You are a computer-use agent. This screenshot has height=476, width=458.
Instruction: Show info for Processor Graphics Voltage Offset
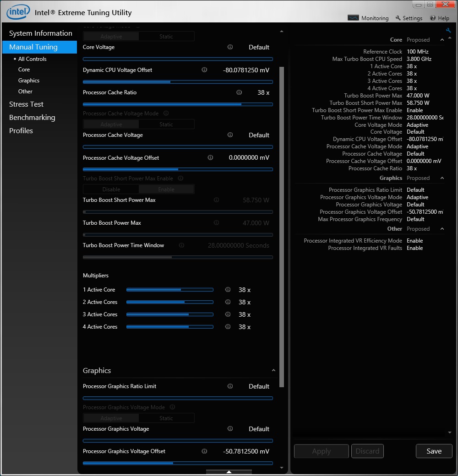pos(204,451)
